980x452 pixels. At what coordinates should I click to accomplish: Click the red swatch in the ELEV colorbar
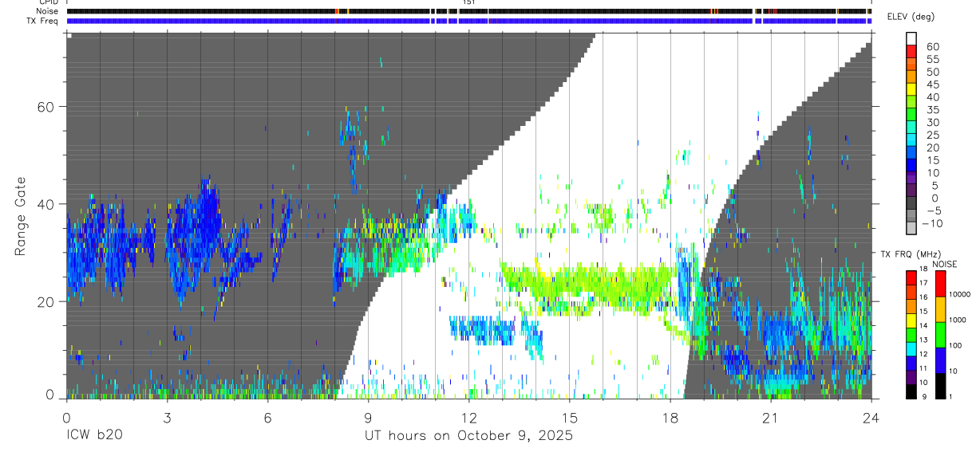click(912, 52)
